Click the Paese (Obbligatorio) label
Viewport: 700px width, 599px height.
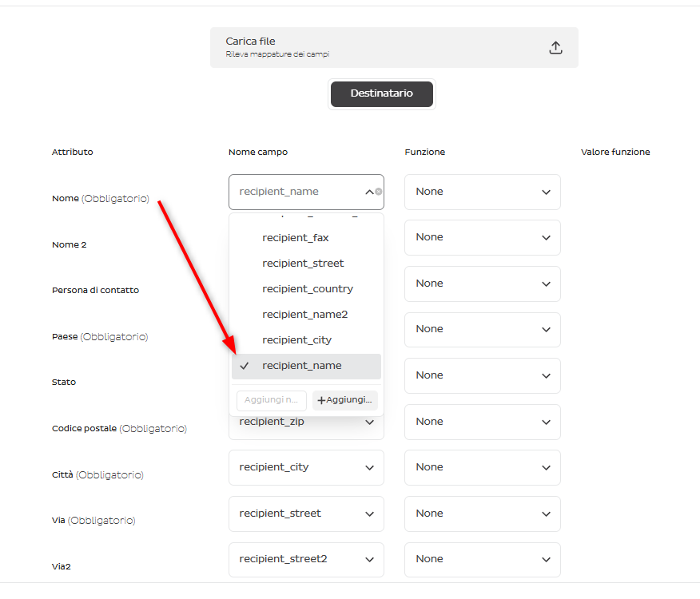click(100, 336)
